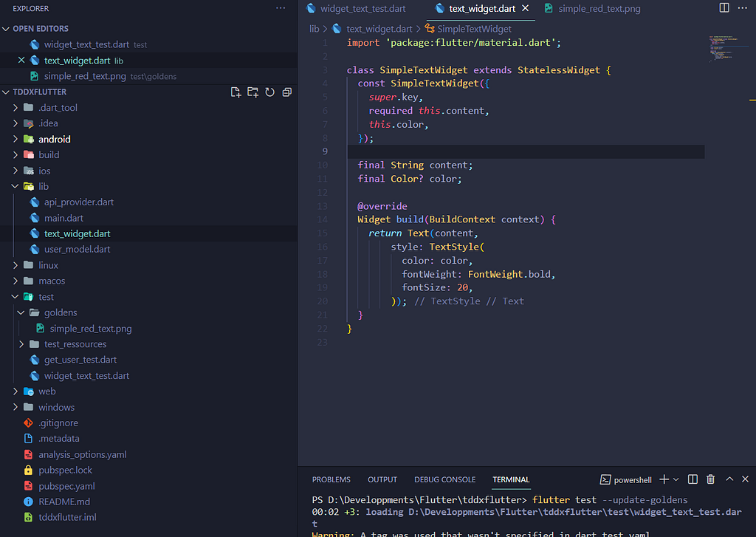Screen dimensions: 756x537
Task: Close the bottom panel with the X
Action: [x=746, y=479]
